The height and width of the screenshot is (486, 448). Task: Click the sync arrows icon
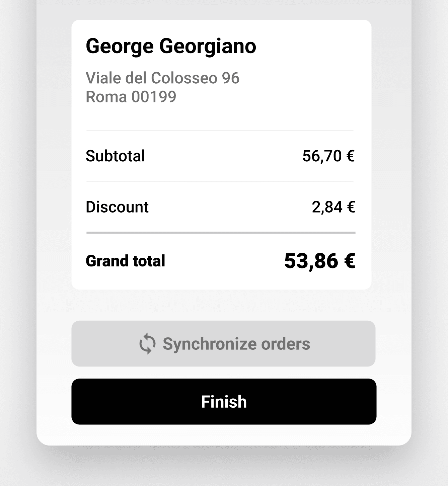click(148, 344)
